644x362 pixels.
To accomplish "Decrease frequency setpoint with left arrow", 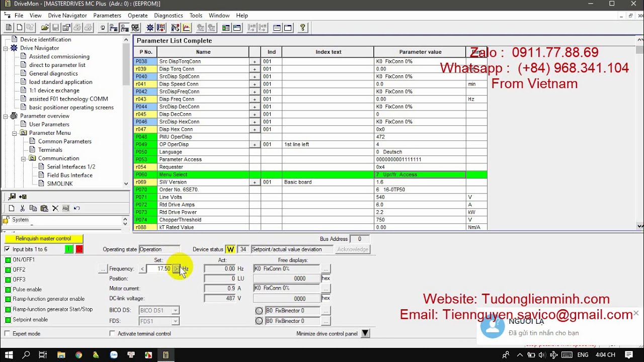I will click(x=142, y=269).
